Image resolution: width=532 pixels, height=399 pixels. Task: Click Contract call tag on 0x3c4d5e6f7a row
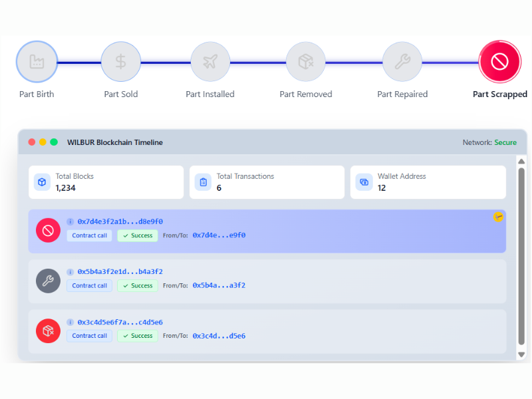pyautogui.click(x=89, y=336)
